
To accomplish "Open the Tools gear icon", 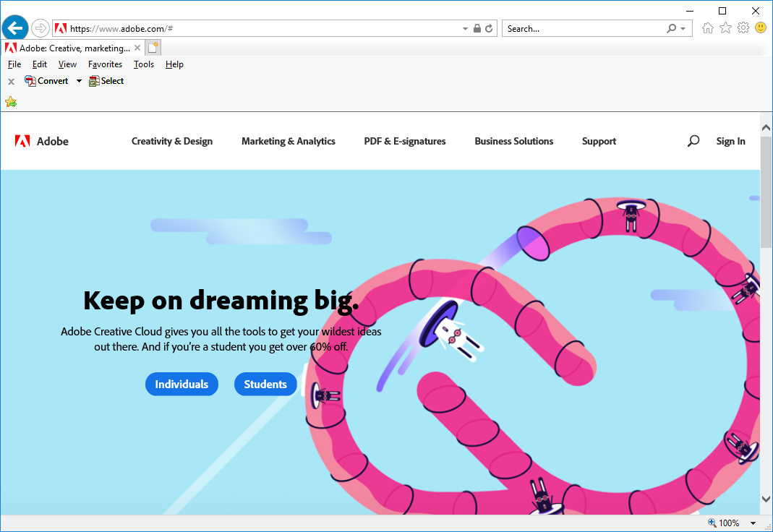I will point(743,28).
